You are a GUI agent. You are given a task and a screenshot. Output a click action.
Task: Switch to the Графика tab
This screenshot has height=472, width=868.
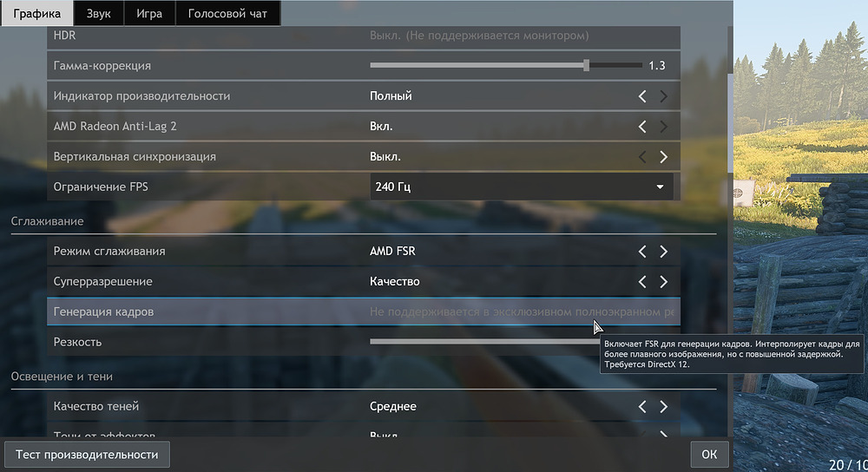point(37,13)
